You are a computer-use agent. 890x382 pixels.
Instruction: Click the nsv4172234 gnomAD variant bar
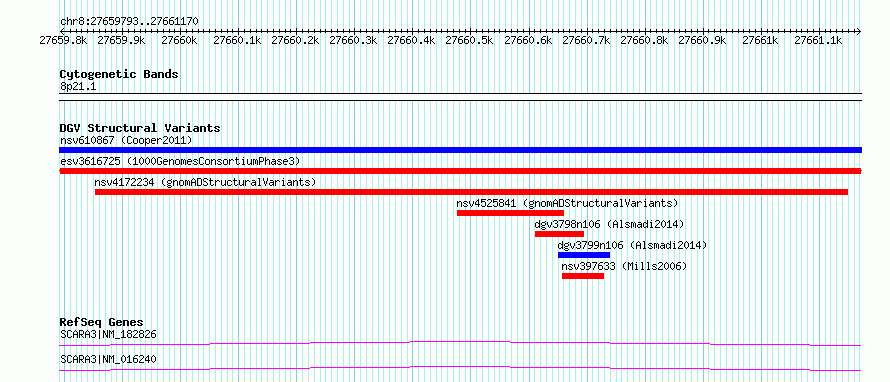471,192
